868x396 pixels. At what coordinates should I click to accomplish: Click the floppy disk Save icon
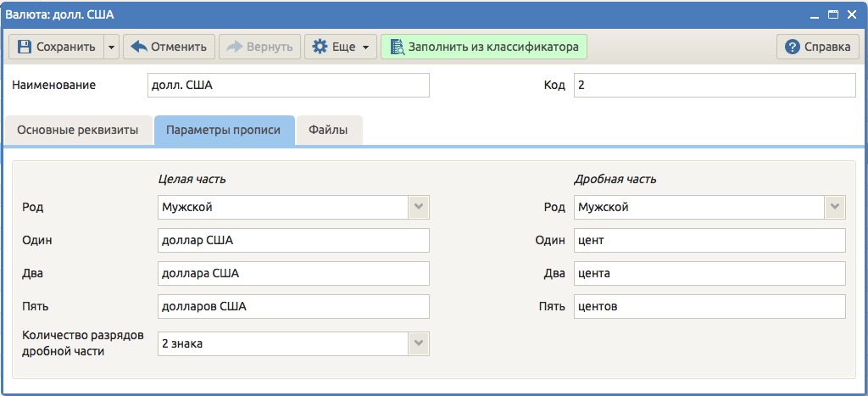24,47
